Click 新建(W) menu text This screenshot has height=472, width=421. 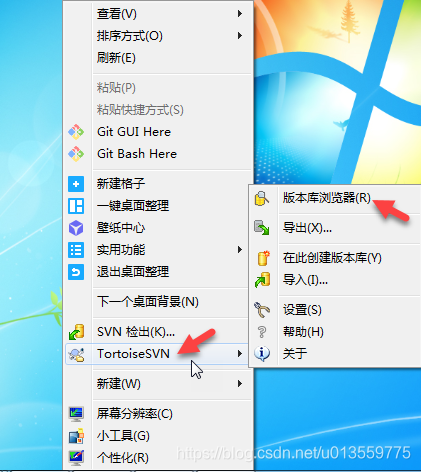[118, 384]
